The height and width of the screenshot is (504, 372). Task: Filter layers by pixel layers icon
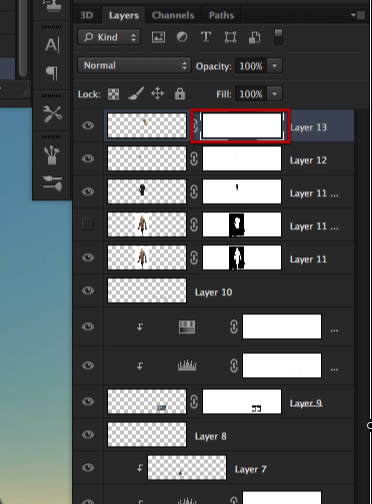pos(158,37)
